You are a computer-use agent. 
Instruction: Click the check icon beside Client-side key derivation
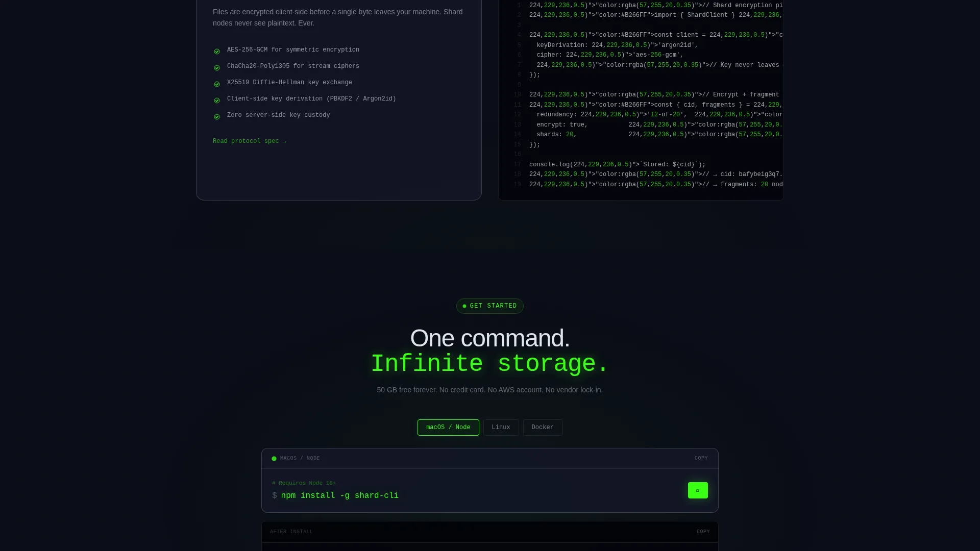point(217,101)
